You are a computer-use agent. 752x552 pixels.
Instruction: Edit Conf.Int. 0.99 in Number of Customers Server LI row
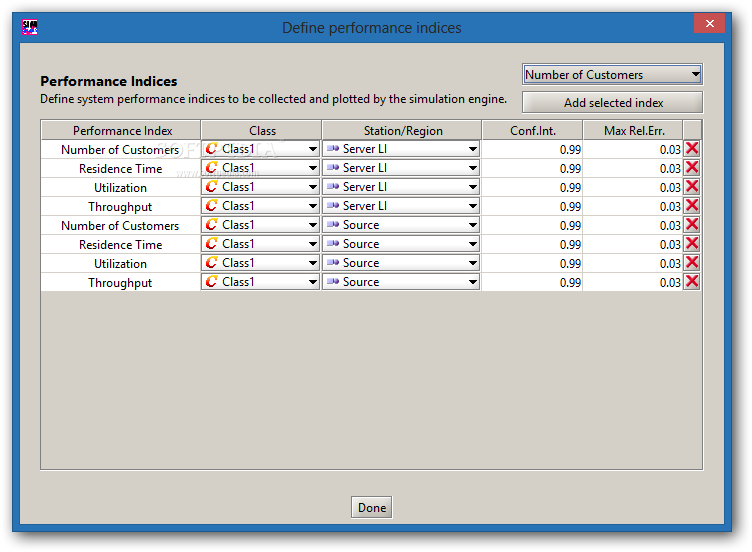click(x=532, y=149)
